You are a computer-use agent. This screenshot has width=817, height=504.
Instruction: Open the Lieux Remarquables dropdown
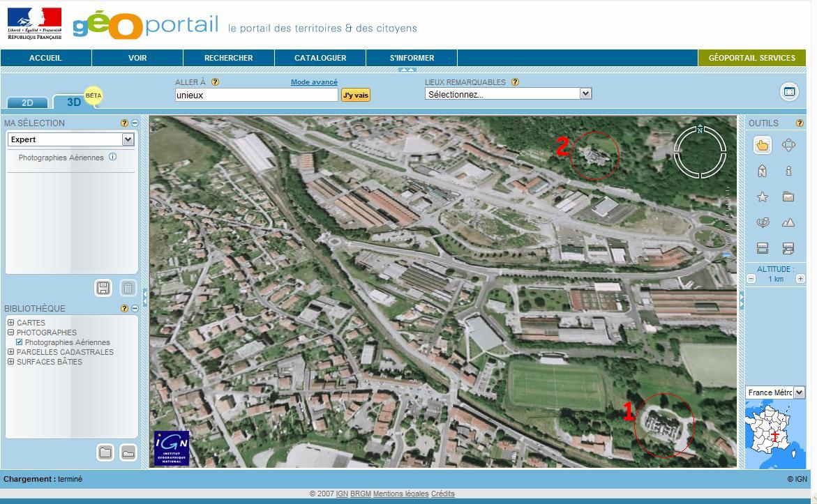tap(585, 93)
